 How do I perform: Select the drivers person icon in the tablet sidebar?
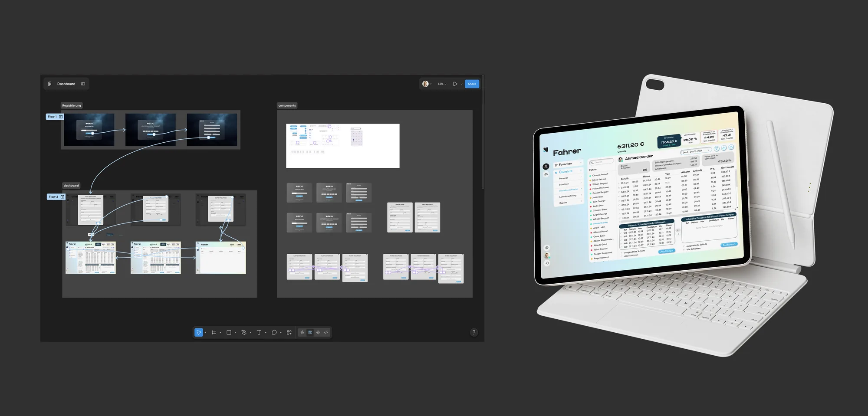coord(546,167)
